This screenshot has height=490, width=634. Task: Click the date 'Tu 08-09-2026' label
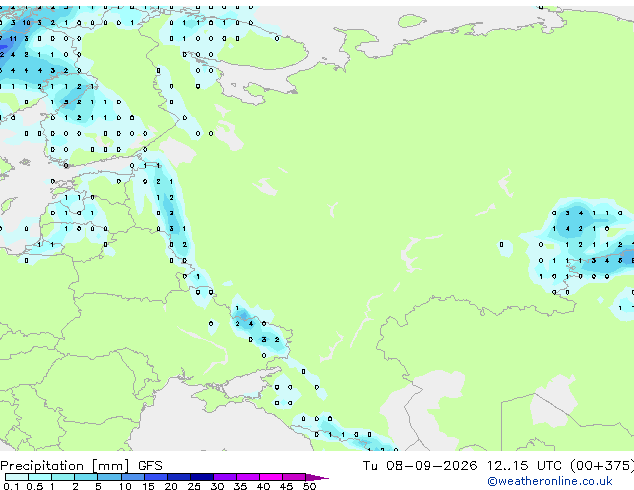coord(420,466)
